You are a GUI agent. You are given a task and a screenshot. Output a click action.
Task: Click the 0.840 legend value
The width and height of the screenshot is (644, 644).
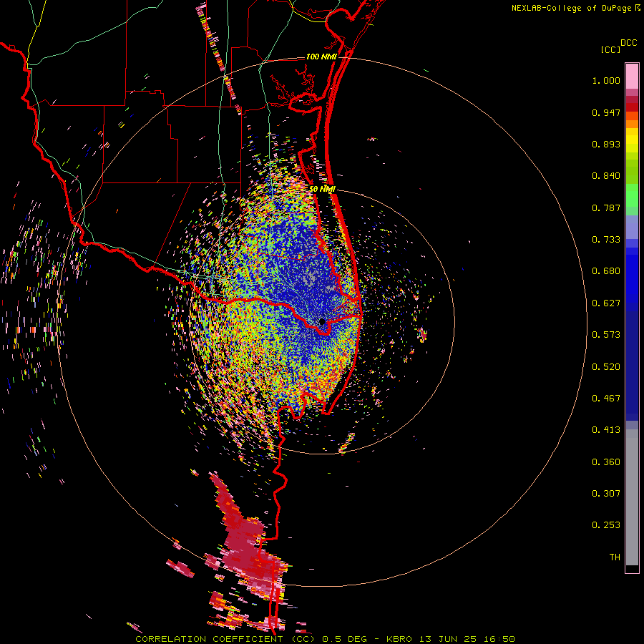(x=606, y=176)
